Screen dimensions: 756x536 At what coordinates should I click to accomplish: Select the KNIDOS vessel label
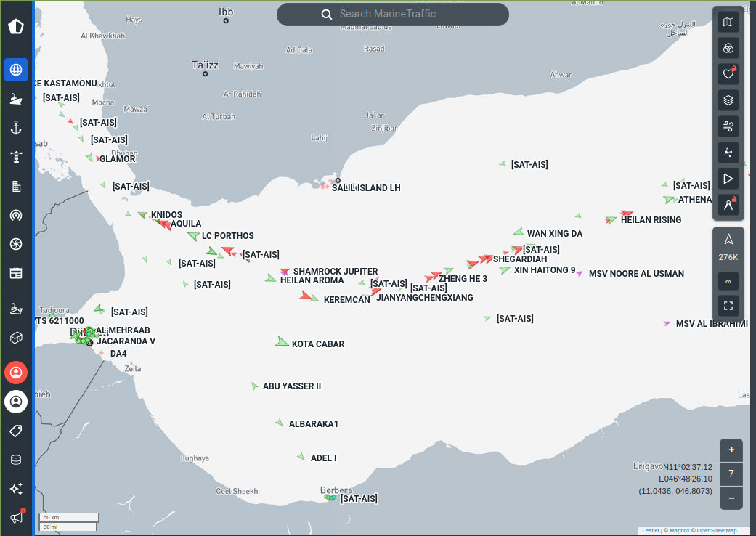pyautogui.click(x=166, y=214)
